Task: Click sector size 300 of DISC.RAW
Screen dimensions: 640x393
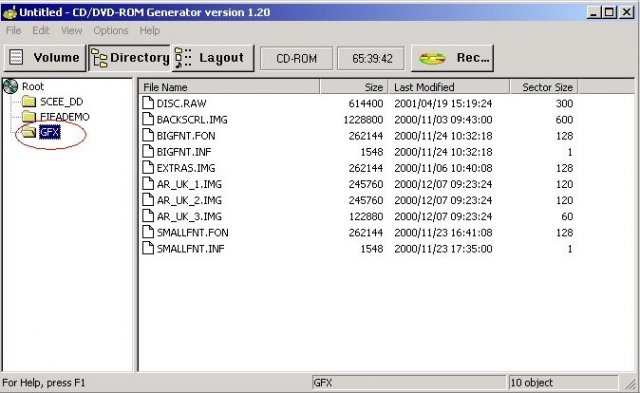Action: point(564,104)
